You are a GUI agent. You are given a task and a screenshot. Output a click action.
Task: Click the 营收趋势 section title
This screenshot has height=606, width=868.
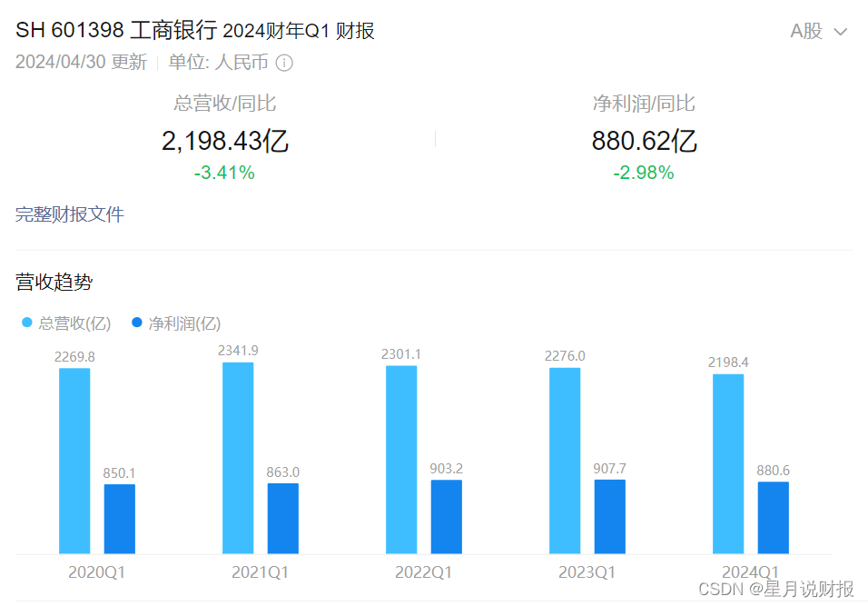[54, 282]
